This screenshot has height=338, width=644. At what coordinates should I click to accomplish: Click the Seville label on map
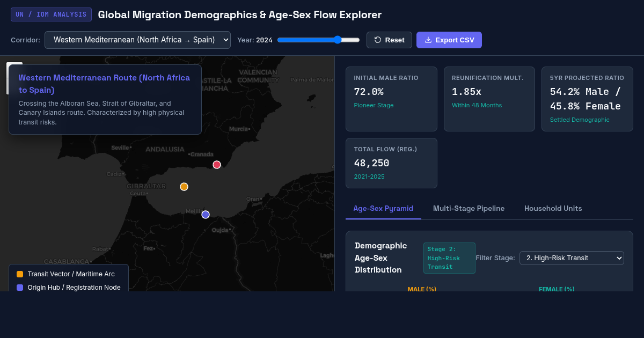[x=120, y=148]
